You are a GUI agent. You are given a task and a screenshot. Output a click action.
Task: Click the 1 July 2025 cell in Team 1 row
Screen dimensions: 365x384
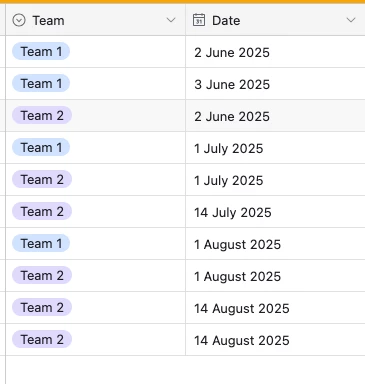[275, 148]
